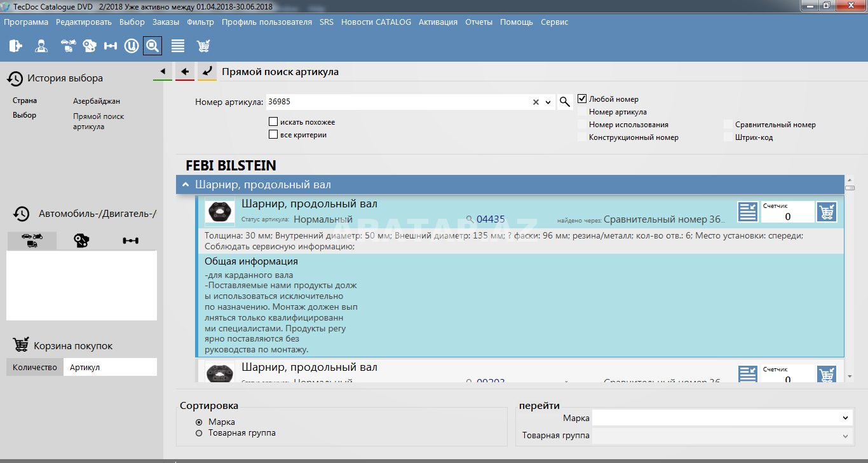Open the SRS menu
Image resolution: width=868 pixels, height=463 pixels.
tap(327, 22)
